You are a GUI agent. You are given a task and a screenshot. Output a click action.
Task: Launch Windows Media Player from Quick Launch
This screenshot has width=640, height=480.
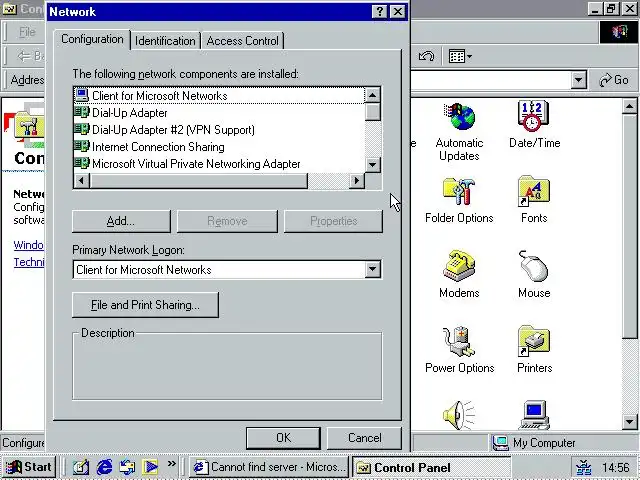click(x=150, y=467)
